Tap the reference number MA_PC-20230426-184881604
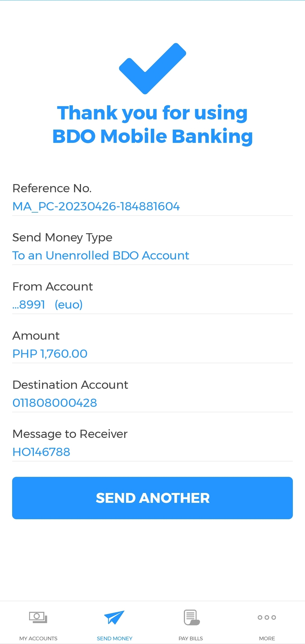Viewport: 305px width, 644px height. tap(96, 206)
